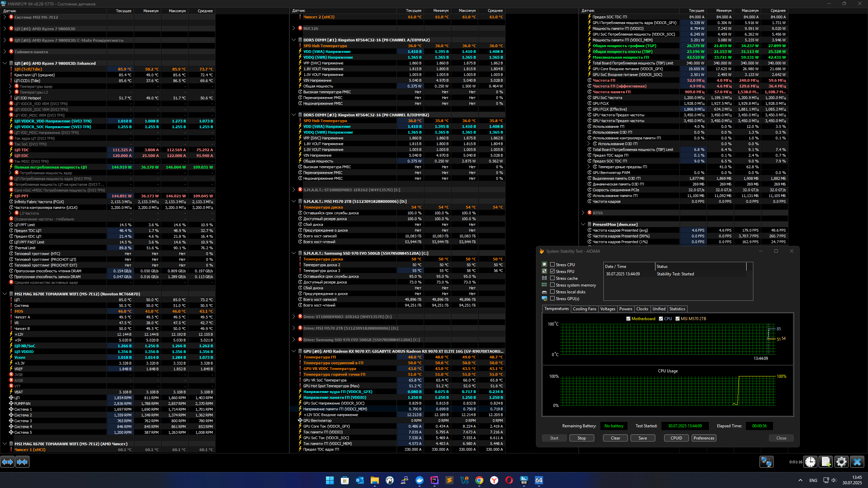Enable the Stress CPU checkbox
The height and width of the screenshot is (488, 868).
(553, 265)
